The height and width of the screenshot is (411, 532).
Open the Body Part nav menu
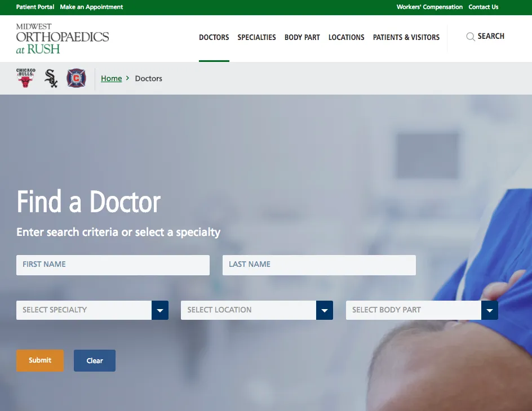pos(302,37)
